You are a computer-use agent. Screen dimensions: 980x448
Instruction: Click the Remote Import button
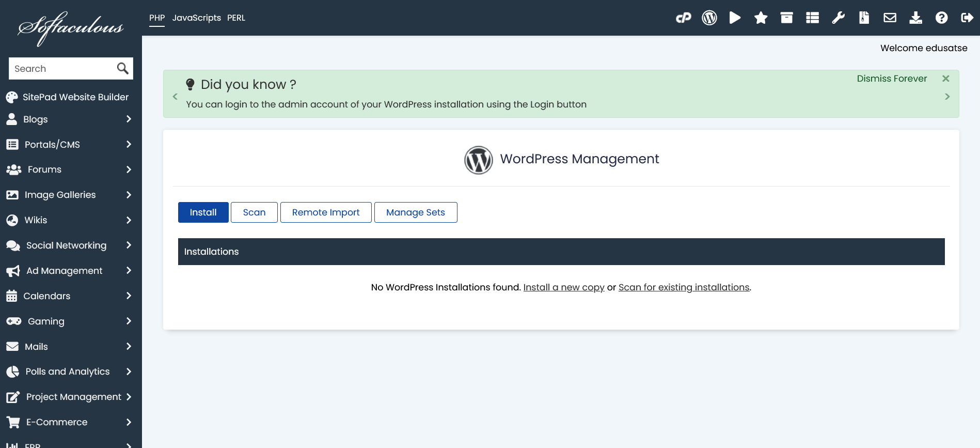tap(326, 212)
